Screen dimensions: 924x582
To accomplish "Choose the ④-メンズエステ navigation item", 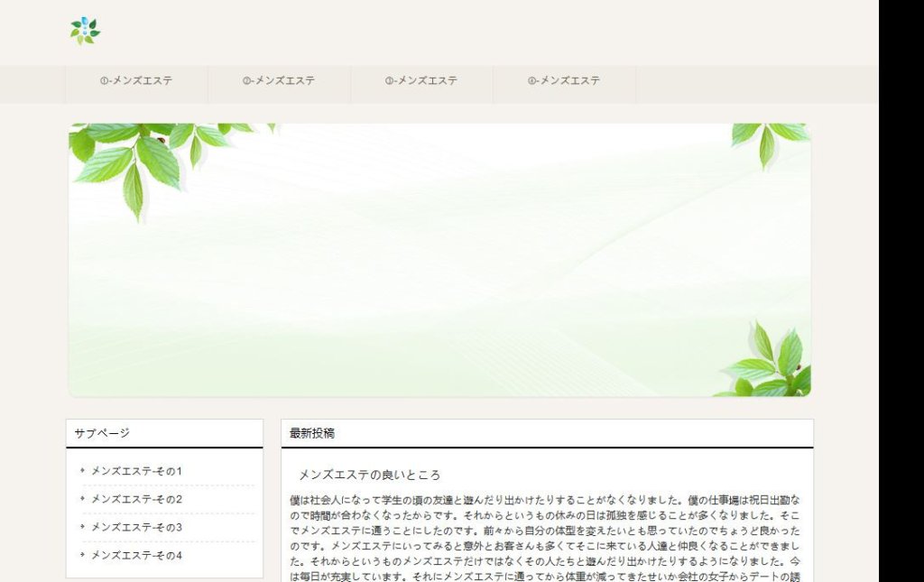I will [x=564, y=81].
